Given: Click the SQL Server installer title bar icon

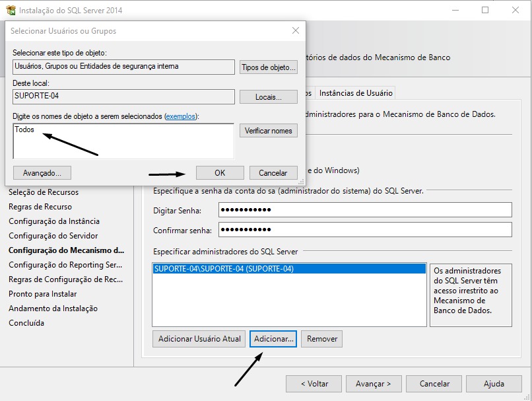Looking at the screenshot, I should coord(11,10).
